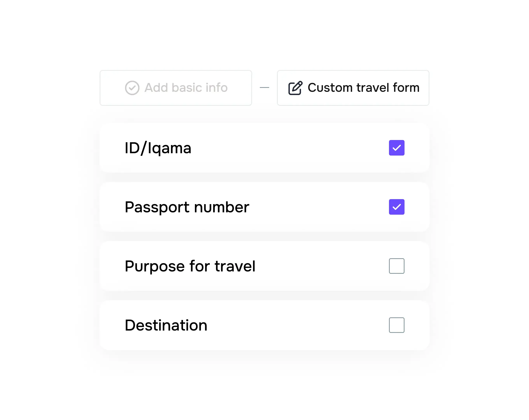
Task: Click the Purpose for travel card
Action: (x=264, y=266)
